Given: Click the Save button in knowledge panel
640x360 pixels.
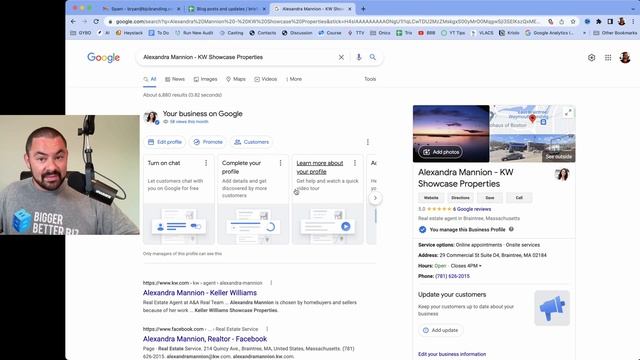Looking at the screenshot, I should [x=490, y=198].
